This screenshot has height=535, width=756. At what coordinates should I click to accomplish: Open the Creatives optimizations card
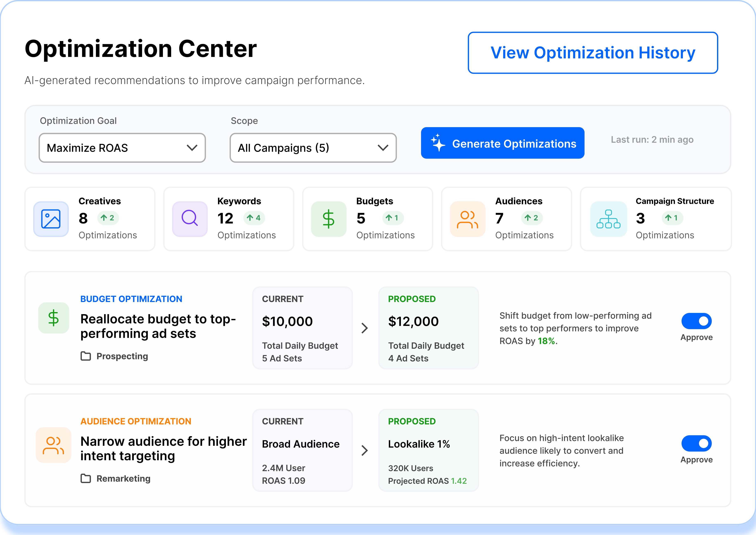(x=90, y=219)
